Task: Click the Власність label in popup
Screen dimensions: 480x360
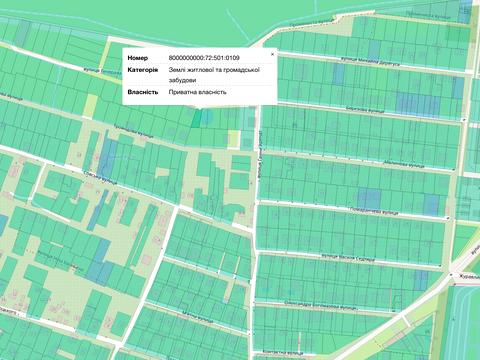Action: coord(143,92)
